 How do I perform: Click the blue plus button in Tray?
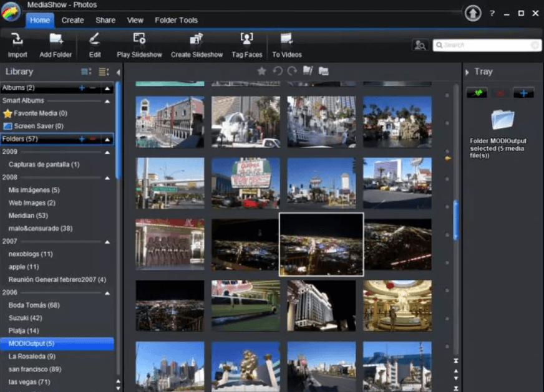point(523,93)
